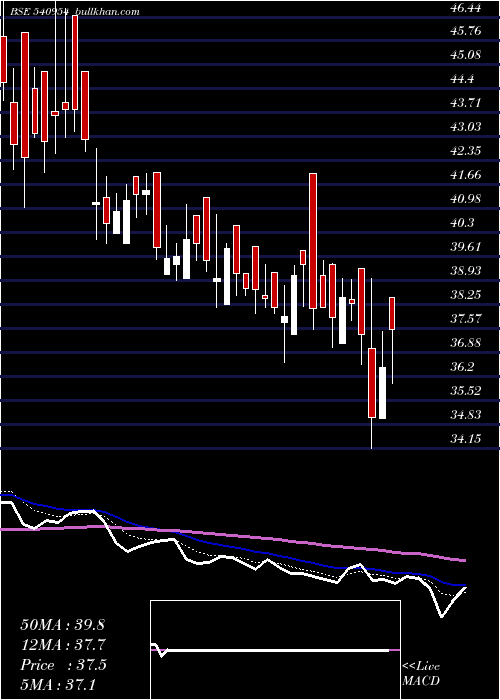Click the <<Live MACD label
Viewport: 500px width, 700px height.
pyautogui.click(x=421, y=674)
